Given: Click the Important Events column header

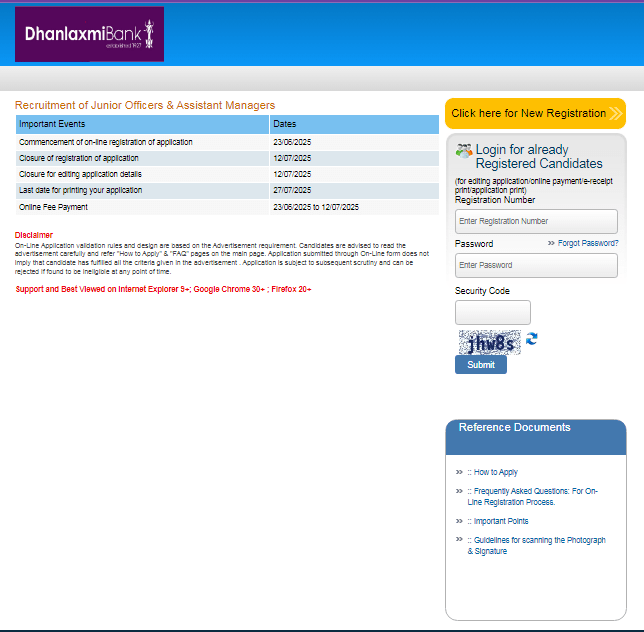Looking at the screenshot, I should click(142, 124).
